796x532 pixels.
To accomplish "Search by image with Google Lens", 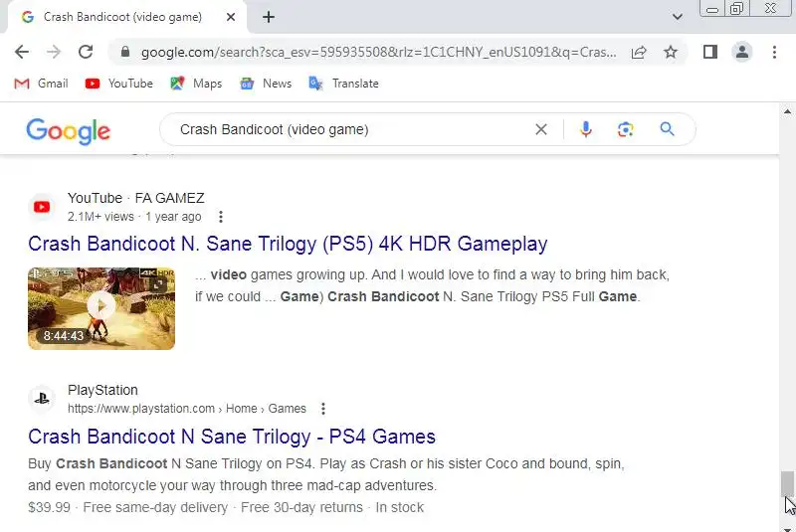I will [626, 130].
